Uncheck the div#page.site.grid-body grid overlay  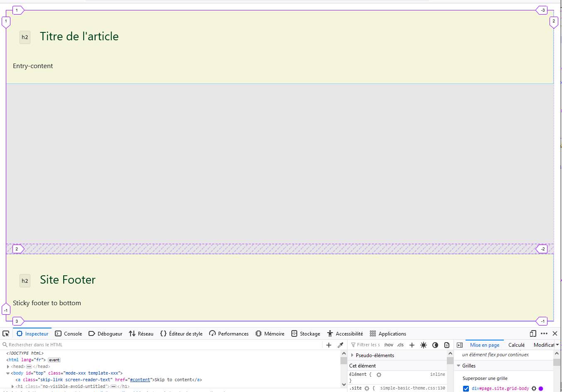pyautogui.click(x=466, y=389)
